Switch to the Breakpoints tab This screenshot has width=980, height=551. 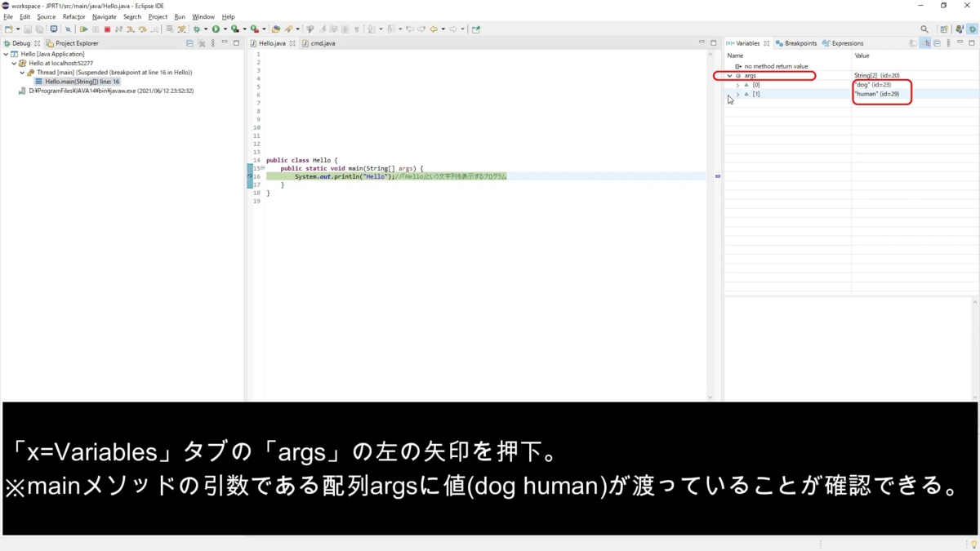click(x=796, y=43)
